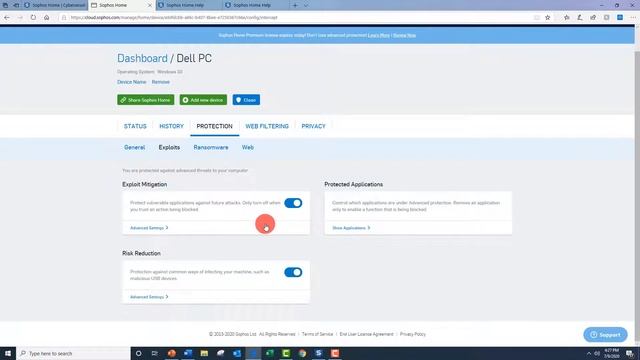Click the Add notes pen icon
Screen dimensions: 640x360
point(580,18)
